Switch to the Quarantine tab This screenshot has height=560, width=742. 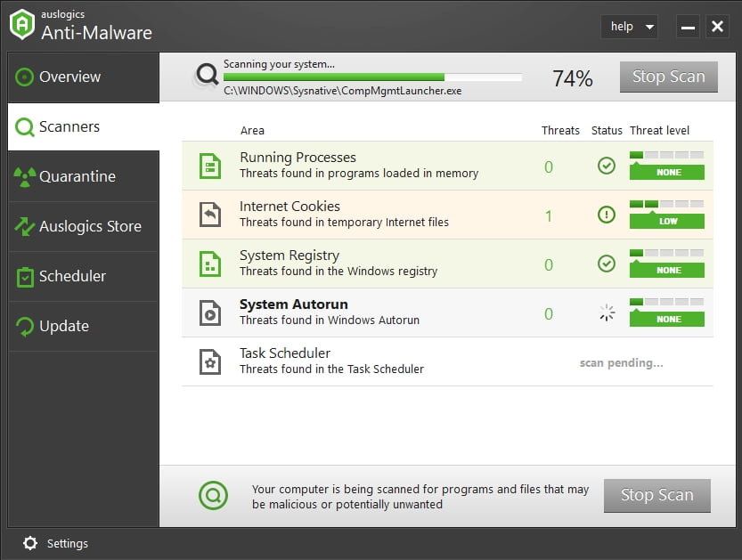83,176
